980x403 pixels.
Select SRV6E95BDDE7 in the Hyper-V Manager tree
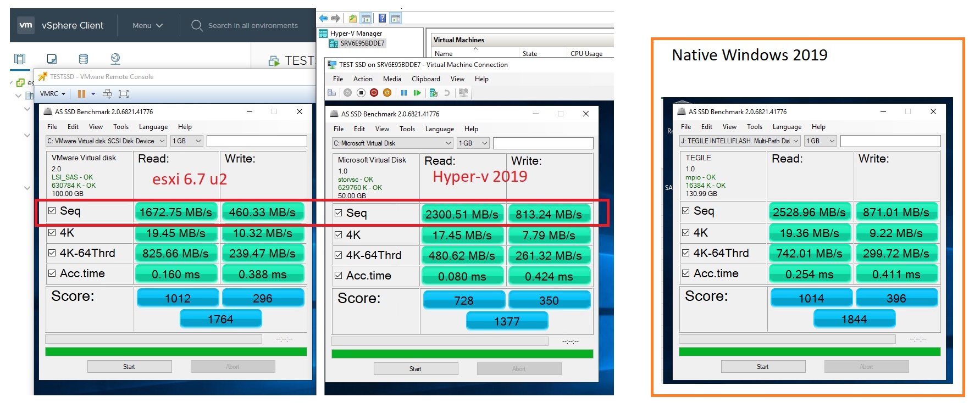[x=362, y=43]
